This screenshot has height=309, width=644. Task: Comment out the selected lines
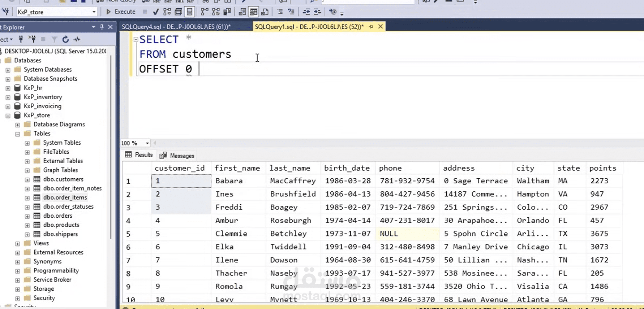coord(280,12)
